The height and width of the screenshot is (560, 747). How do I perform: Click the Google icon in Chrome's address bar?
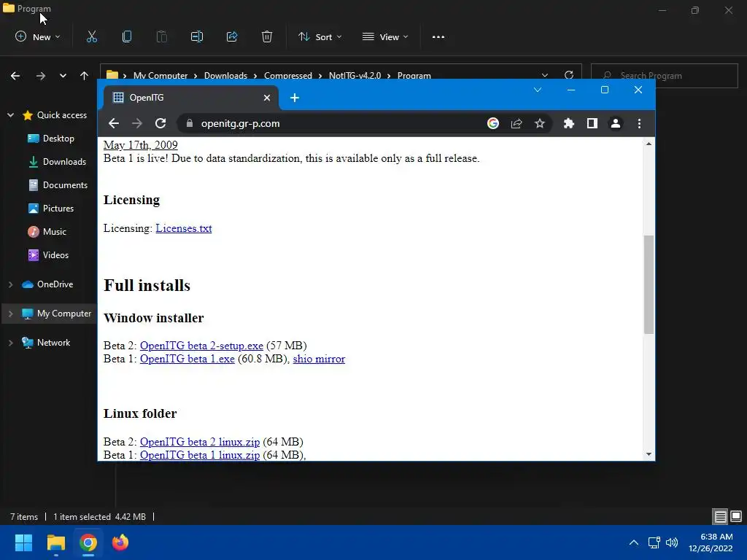[x=493, y=123]
